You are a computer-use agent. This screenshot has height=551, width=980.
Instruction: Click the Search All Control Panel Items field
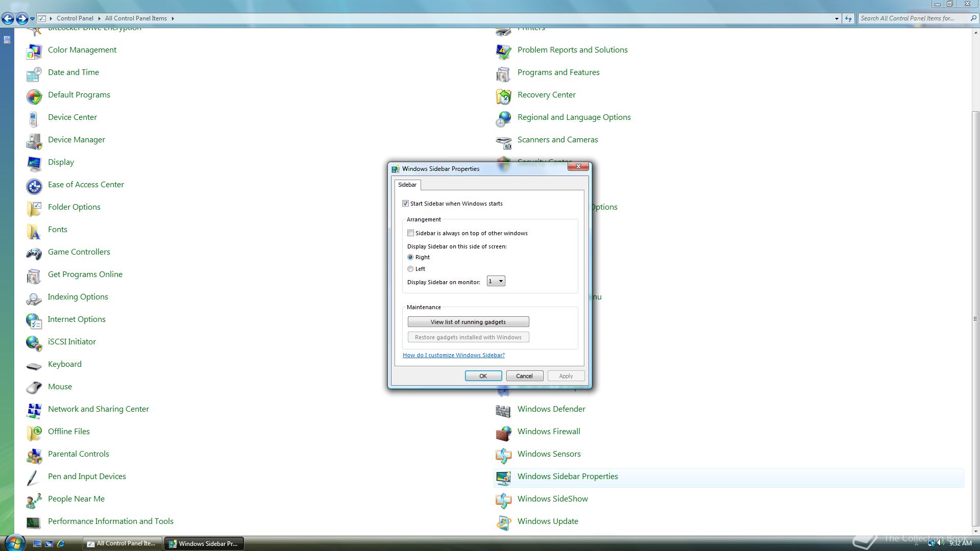[x=914, y=18]
